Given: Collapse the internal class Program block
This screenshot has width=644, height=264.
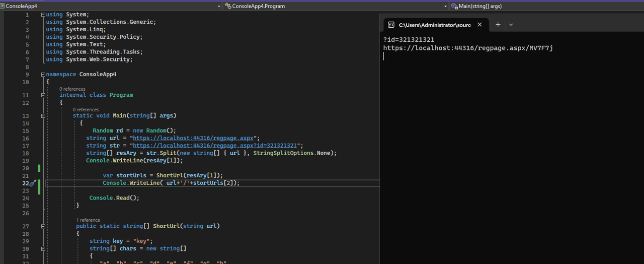Looking at the screenshot, I should click(x=43, y=95).
